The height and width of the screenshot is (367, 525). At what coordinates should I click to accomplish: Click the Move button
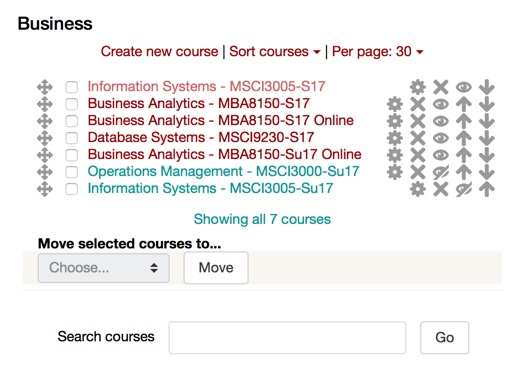coord(216,268)
